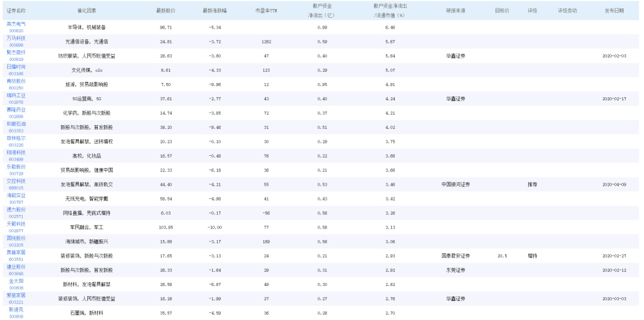Click the 目标价 column header

[x=502, y=11]
